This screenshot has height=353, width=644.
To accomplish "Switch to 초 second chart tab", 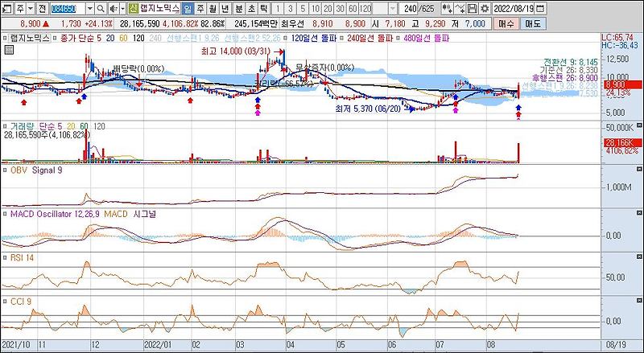I will (x=251, y=8).
